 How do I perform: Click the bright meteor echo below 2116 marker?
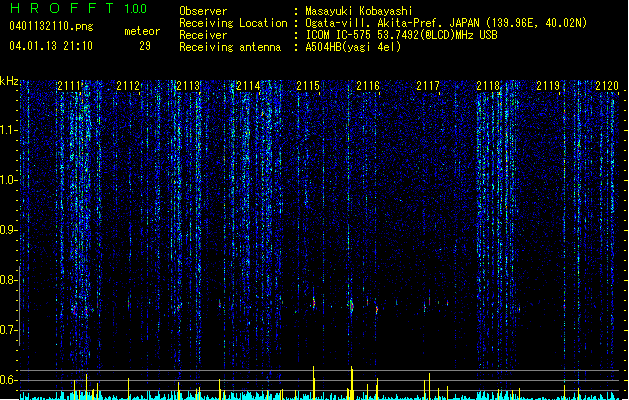tap(351, 306)
